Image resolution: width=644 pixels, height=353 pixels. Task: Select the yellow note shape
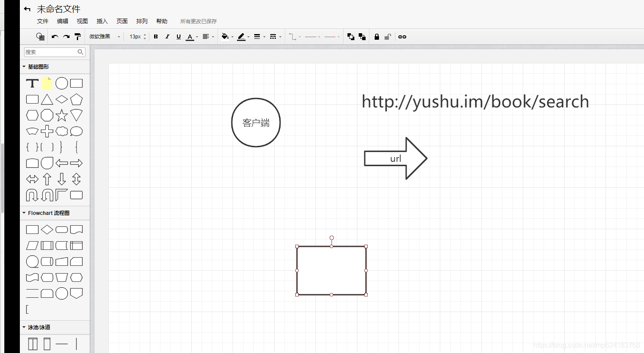point(47,83)
